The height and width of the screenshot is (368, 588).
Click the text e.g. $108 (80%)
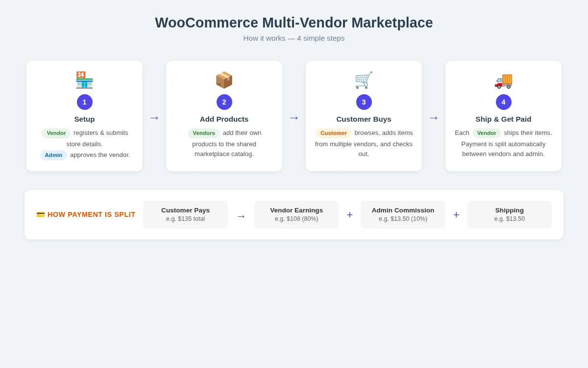pyautogui.click(x=296, y=219)
